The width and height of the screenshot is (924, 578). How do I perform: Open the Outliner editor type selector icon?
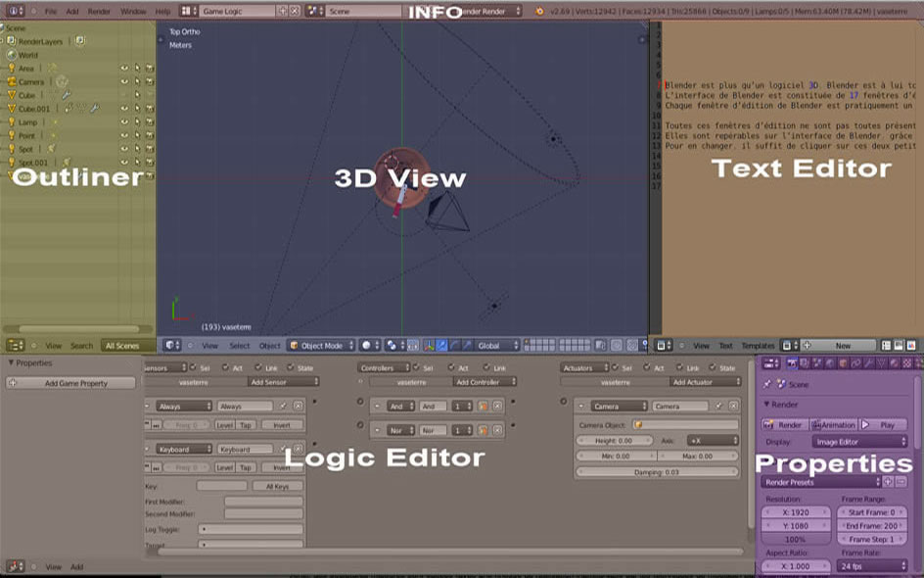point(16,345)
